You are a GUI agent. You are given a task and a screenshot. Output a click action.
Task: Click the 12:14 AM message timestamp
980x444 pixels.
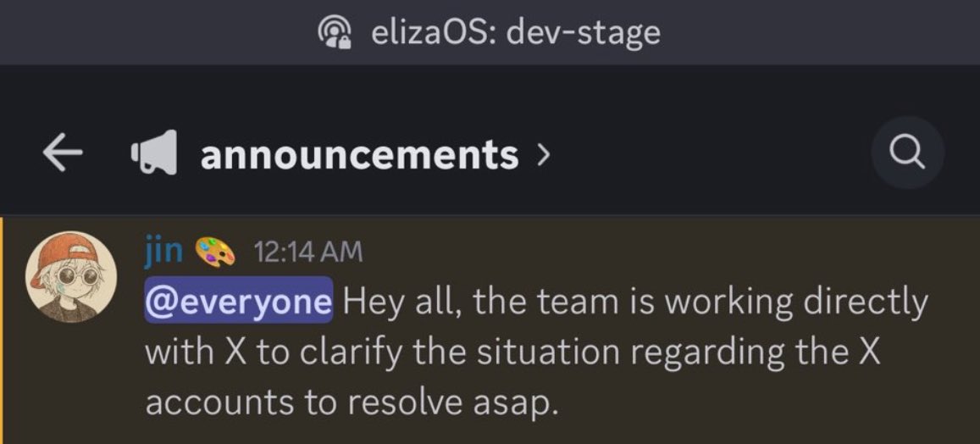coord(307,253)
